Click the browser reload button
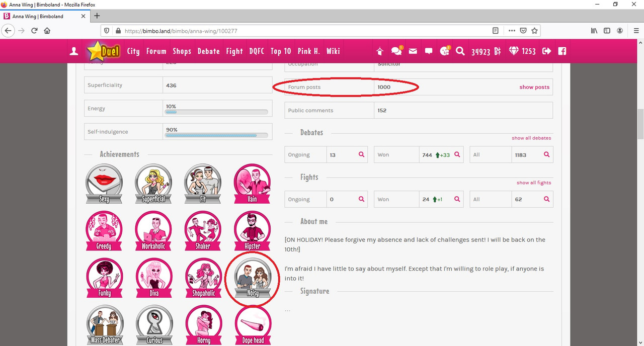Image resolution: width=644 pixels, height=346 pixels. [34, 31]
